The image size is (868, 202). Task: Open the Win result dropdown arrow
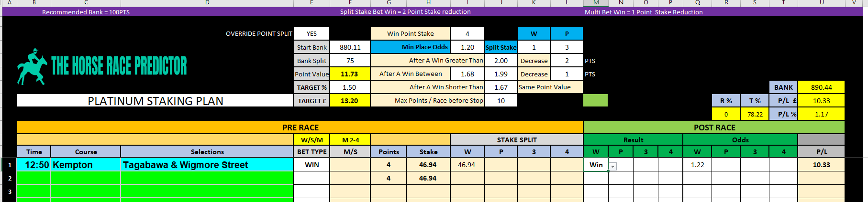click(x=613, y=166)
